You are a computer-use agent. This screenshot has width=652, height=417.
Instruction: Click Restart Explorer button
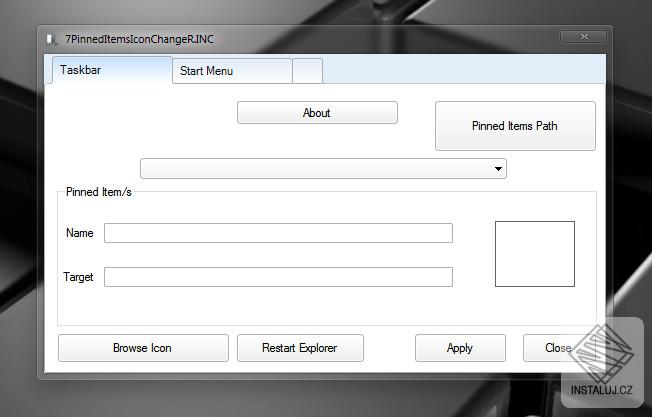pos(300,348)
